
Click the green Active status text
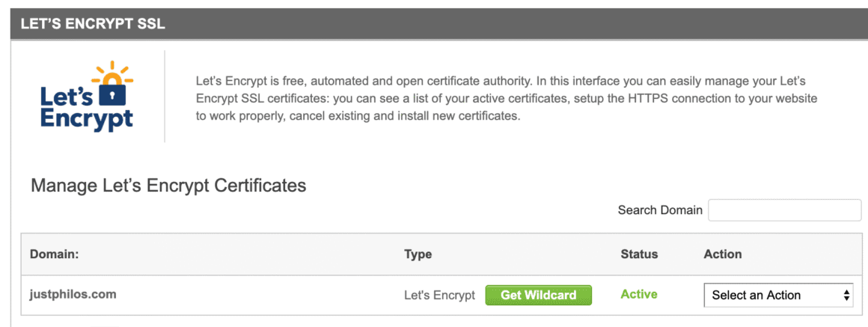coord(638,295)
